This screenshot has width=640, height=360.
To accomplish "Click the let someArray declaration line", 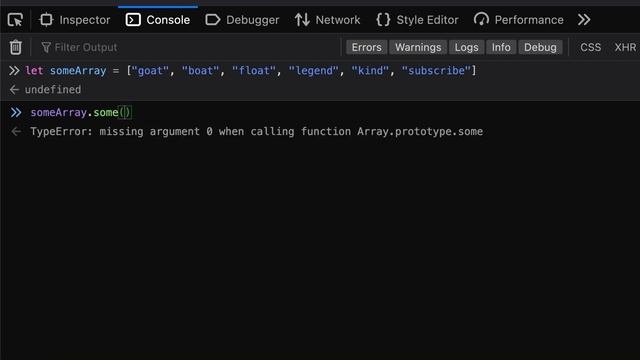I will click(251, 71).
